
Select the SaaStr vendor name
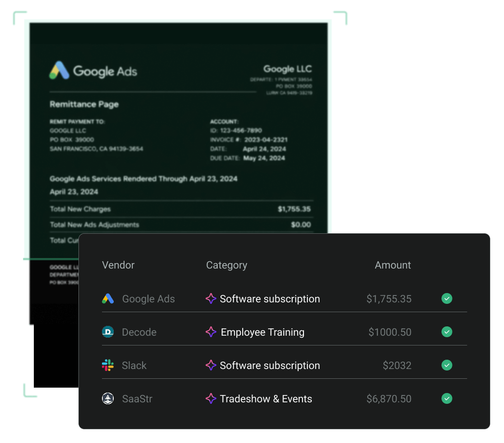pos(137,399)
